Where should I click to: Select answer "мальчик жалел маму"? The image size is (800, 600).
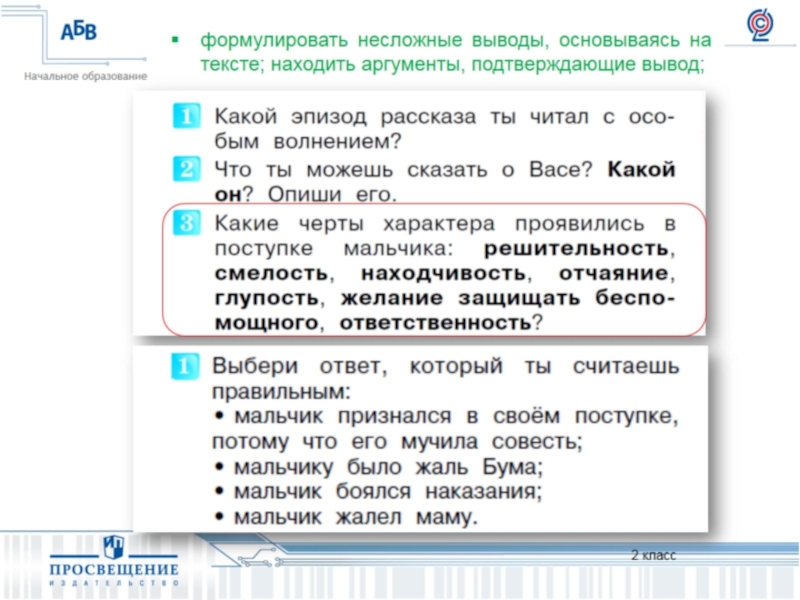pos(346,517)
